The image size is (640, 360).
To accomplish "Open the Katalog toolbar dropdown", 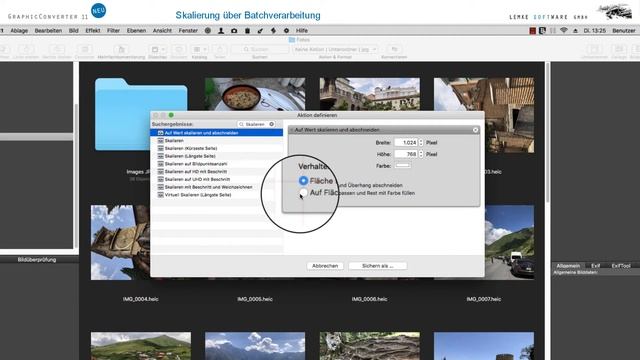I will coord(199,49).
